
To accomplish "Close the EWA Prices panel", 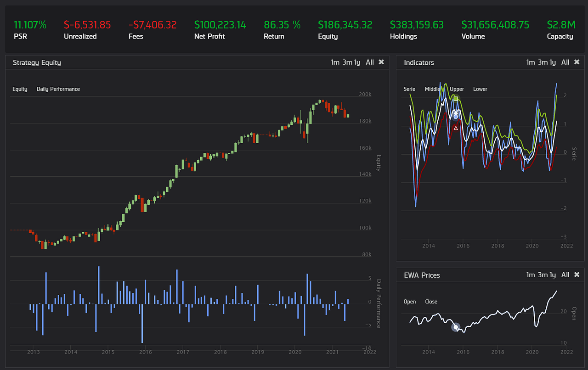I will click(x=577, y=275).
